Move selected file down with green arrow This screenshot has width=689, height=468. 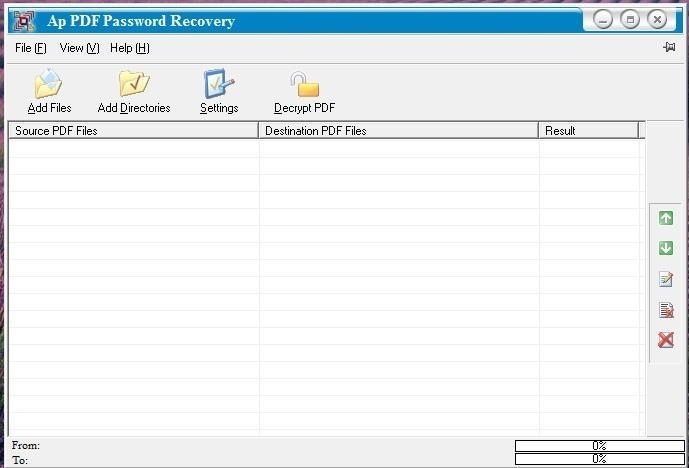coord(666,248)
